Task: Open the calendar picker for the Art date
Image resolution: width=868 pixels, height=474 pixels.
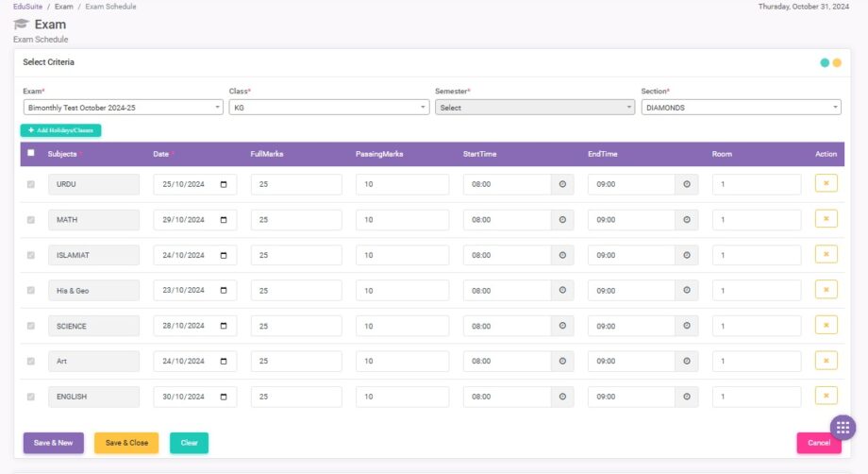Action: coord(224,362)
